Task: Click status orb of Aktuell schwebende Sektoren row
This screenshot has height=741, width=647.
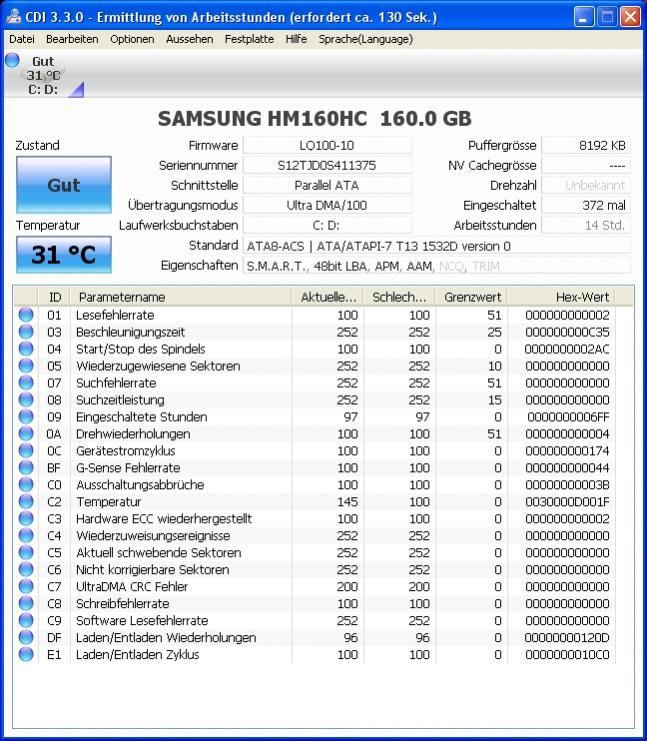Action: 26,552
